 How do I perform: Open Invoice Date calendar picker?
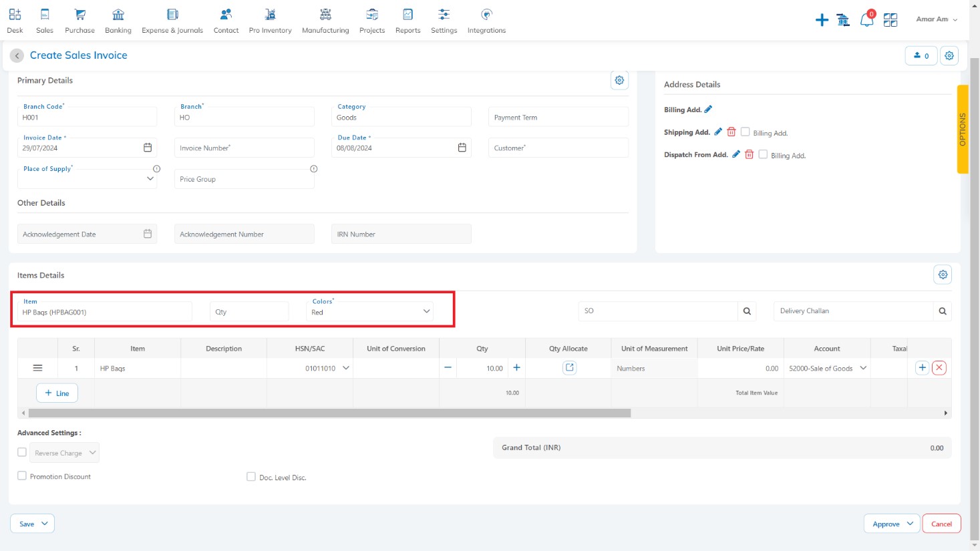[148, 148]
